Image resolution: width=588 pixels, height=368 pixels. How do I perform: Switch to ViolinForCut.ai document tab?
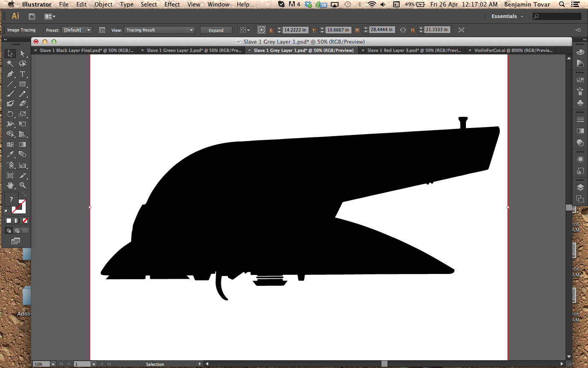tap(510, 50)
